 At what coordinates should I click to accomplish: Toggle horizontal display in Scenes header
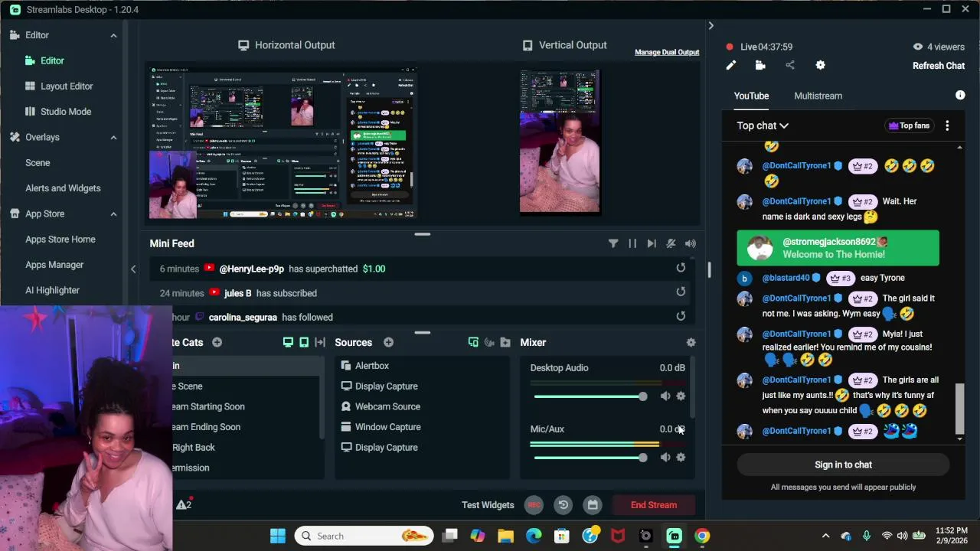pos(288,342)
